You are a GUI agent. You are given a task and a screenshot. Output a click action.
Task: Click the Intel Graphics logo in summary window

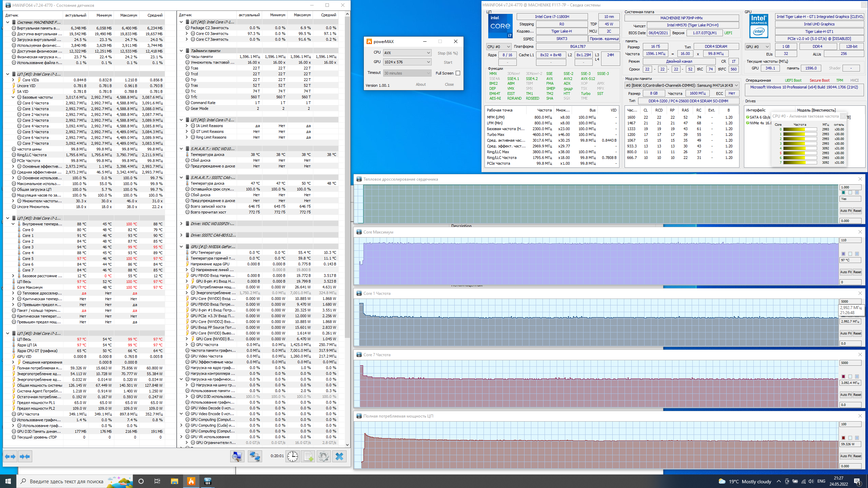758,26
